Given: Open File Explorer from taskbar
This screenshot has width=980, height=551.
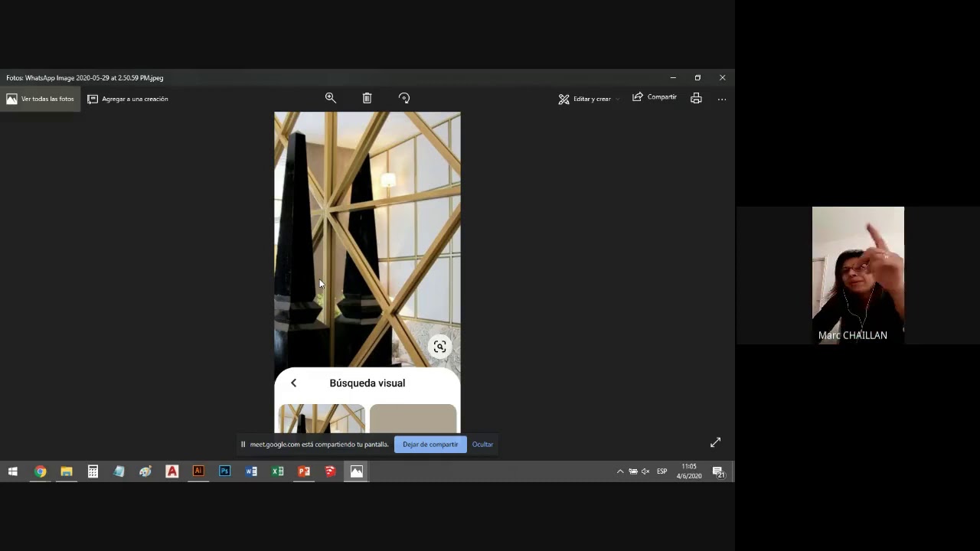Looking at the screenshot, I should (67, 471).
